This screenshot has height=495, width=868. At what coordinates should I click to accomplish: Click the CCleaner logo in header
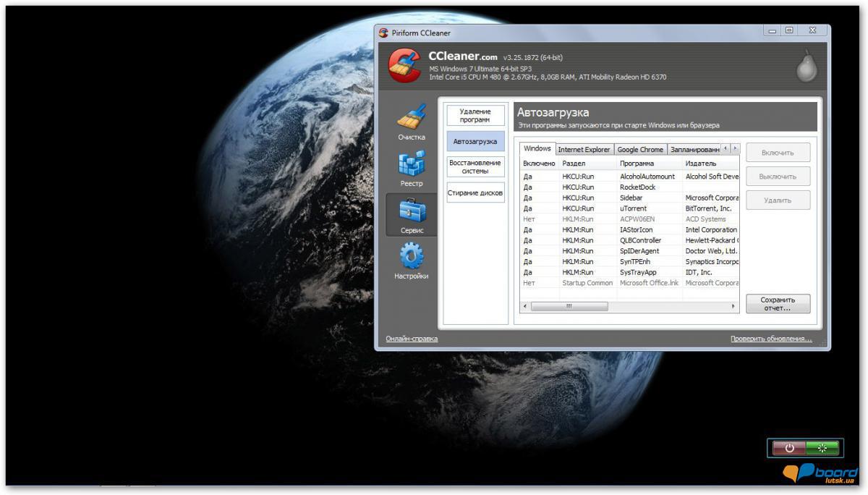point(404,66)
